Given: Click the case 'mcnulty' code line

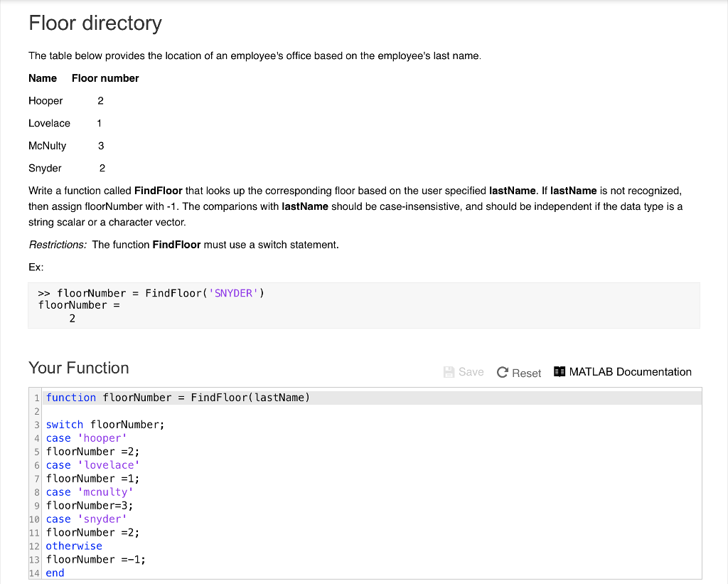Looking at the screenshot, I should tap(90, 492).
